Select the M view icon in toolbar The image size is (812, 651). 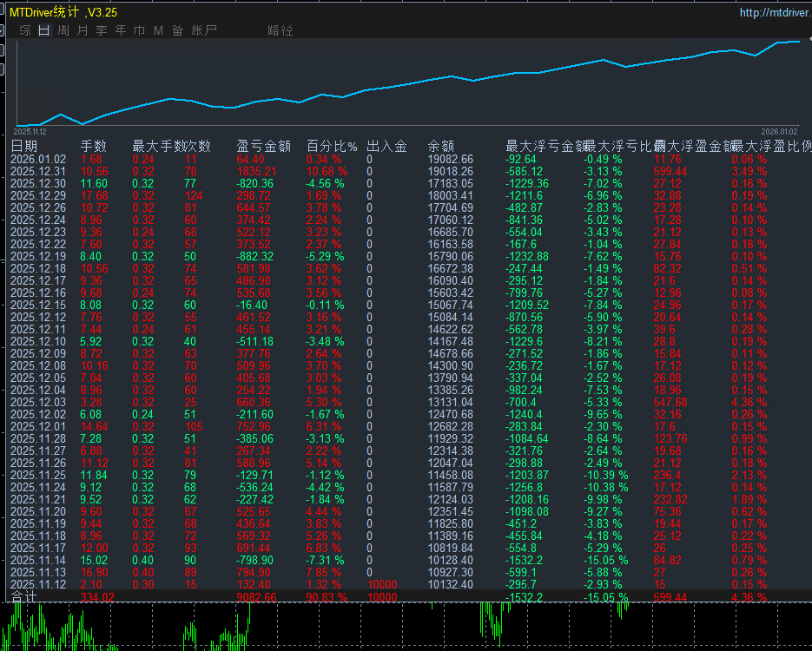159,30
